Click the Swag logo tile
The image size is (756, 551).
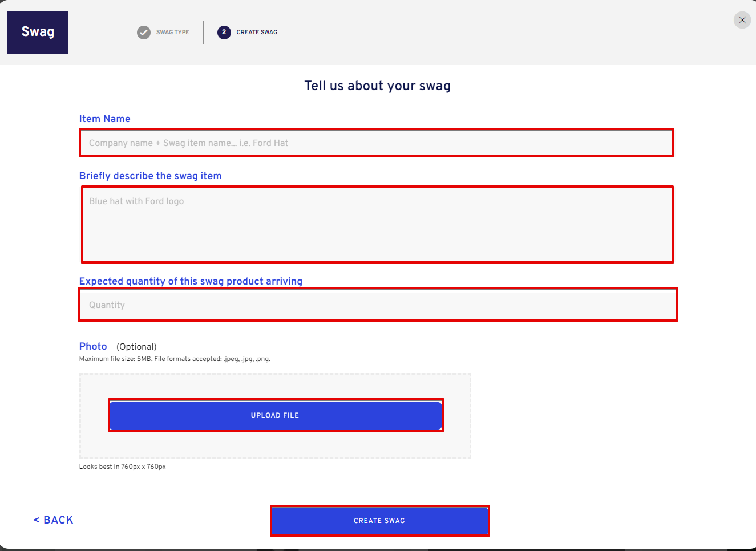pyautogui.click(x=38, y=33)
